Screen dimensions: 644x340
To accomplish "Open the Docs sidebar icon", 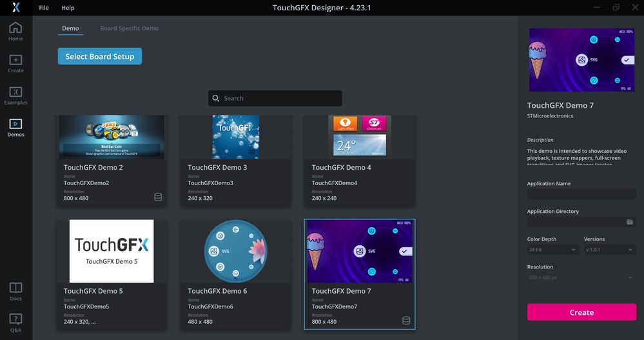I will coord(15,292).
